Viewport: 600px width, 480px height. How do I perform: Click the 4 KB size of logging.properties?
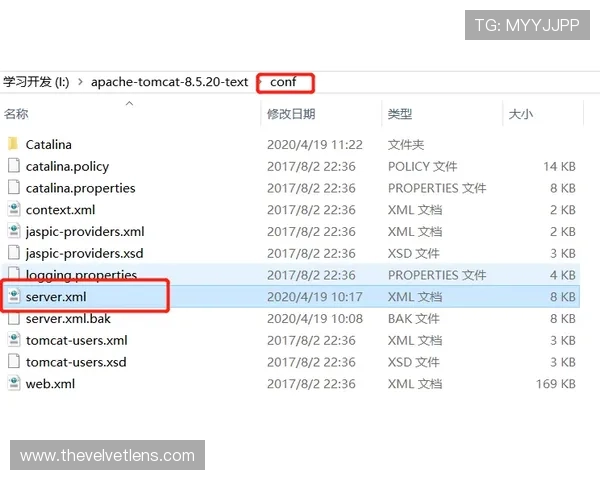563,275
